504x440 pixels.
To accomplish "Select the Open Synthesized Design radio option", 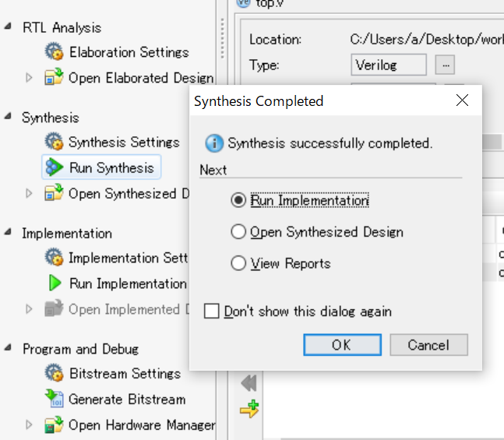I will point(238,232).
